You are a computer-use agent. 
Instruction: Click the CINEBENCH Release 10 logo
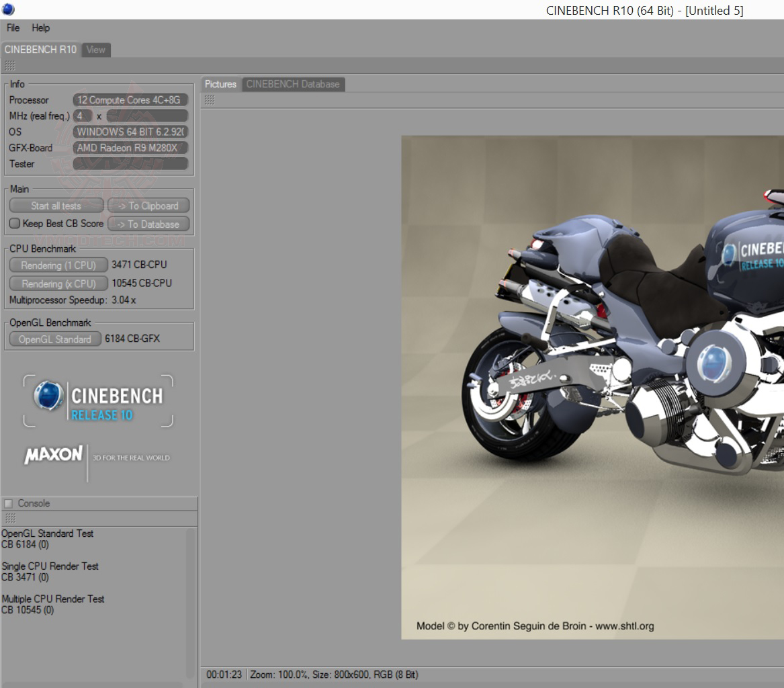pyautogui.click(x=99, y=401)
